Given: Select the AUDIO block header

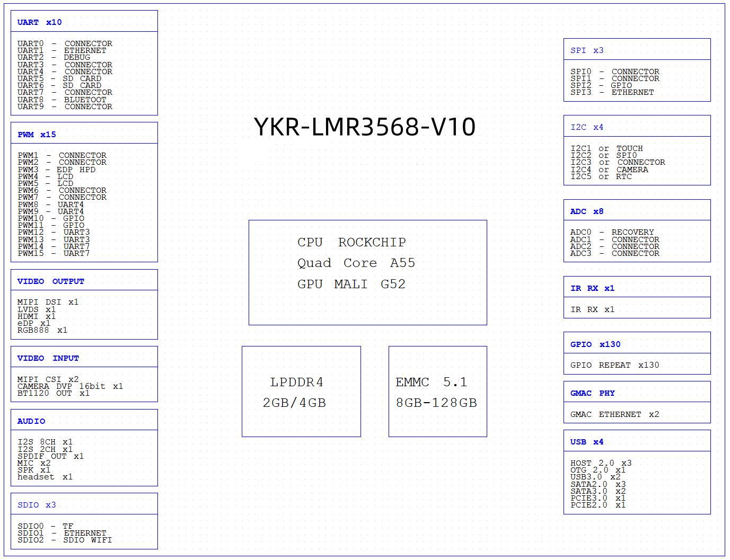Looking at the screenshot, I should click(x=31, y=421).
